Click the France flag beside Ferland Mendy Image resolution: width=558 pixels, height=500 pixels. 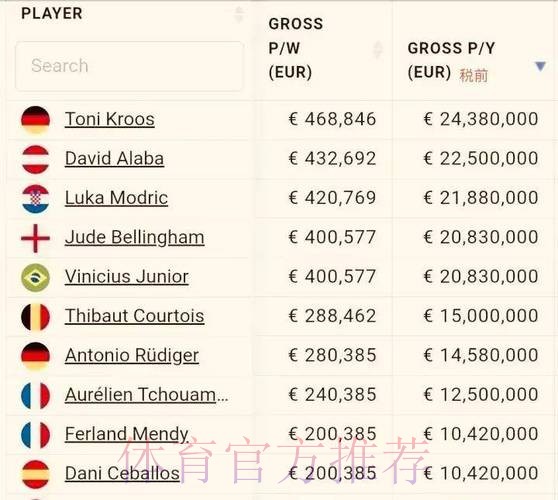click(35, 435)
